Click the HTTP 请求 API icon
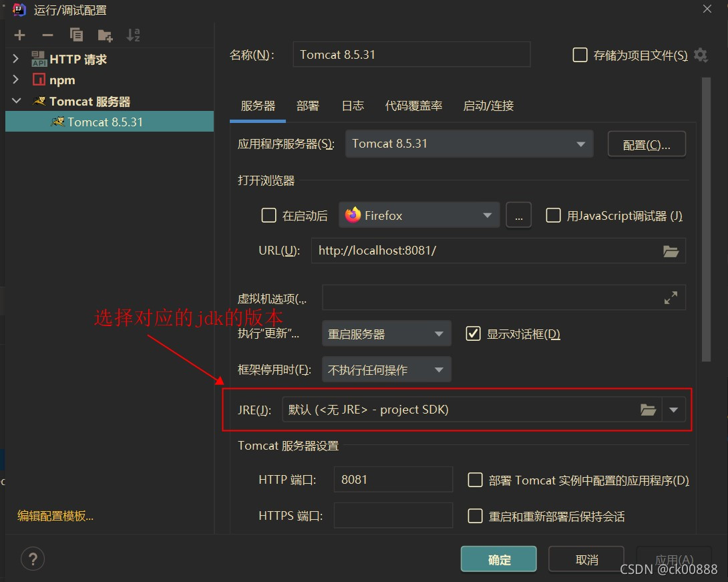Viewport: 728px width, 582px height. pyautogui.click(x=39, y=59)
